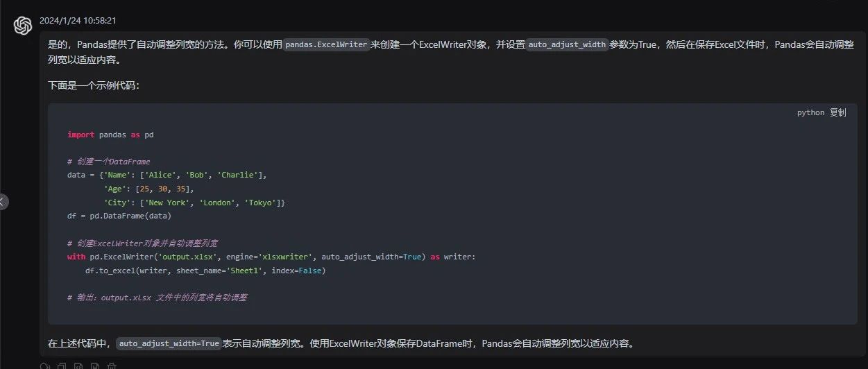Click the comment # 创建一个DataFrame
868x369 pixels.
pos(108,162)
